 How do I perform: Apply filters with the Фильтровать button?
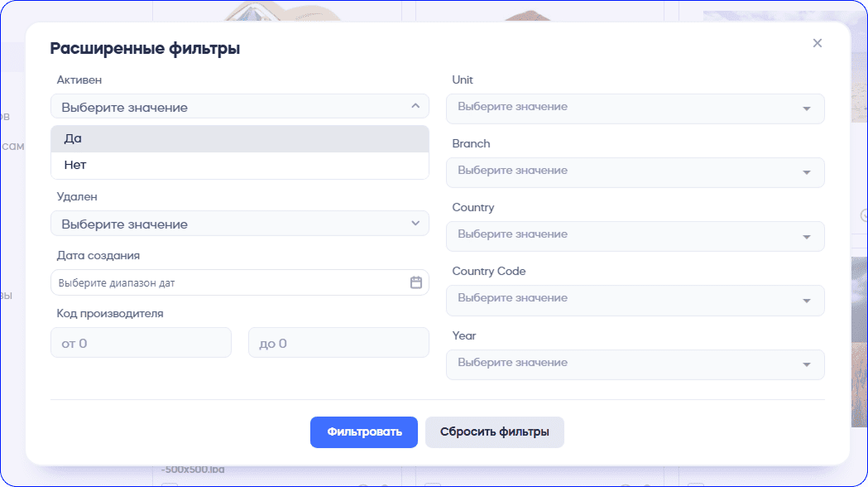tap(363, 432)
